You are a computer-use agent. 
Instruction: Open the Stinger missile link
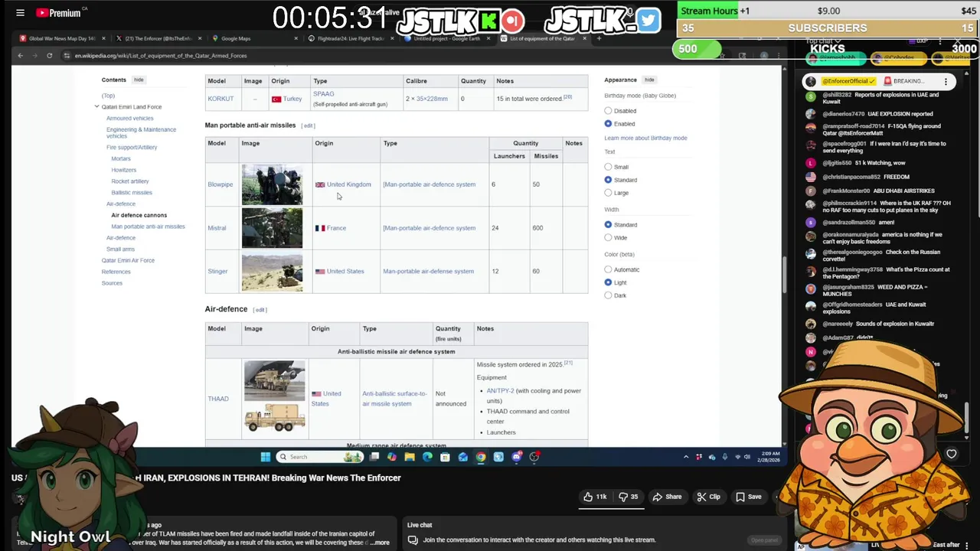pyautogui.click(x=217, y=271)
